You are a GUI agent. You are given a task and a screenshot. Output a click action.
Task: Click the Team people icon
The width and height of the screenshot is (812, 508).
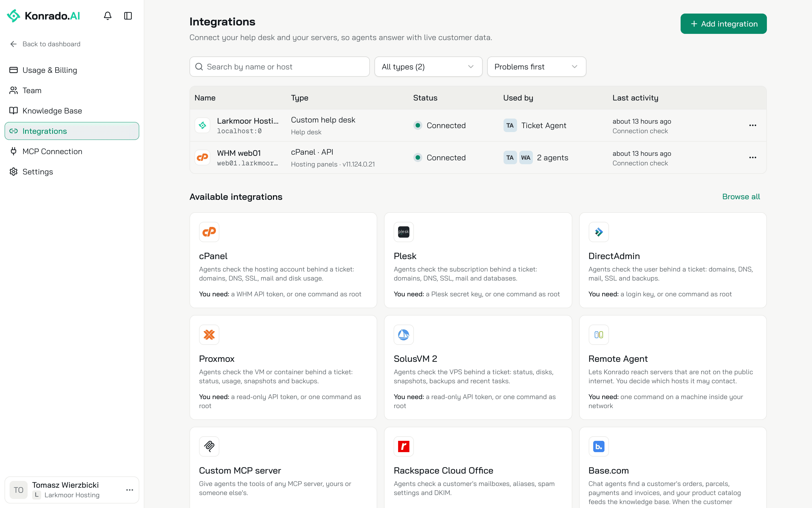pyautogui.click(x=14, y=90)
